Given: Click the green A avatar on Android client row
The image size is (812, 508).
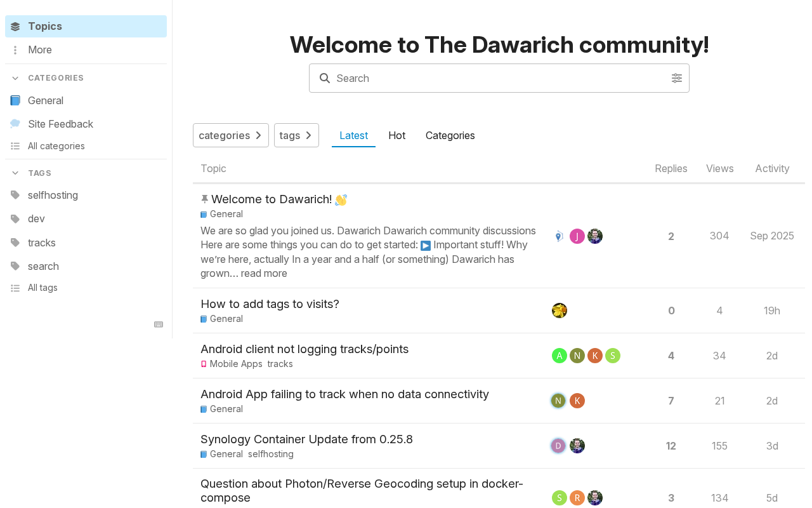Looking at the screenshot, I should point(560,356).
